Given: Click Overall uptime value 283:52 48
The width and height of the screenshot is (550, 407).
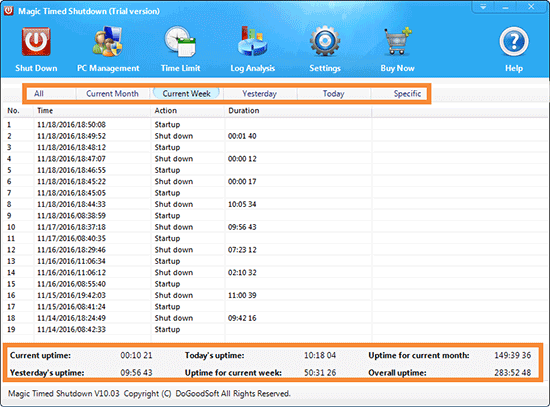Looking at the screenshot, I should coord(512,373).
